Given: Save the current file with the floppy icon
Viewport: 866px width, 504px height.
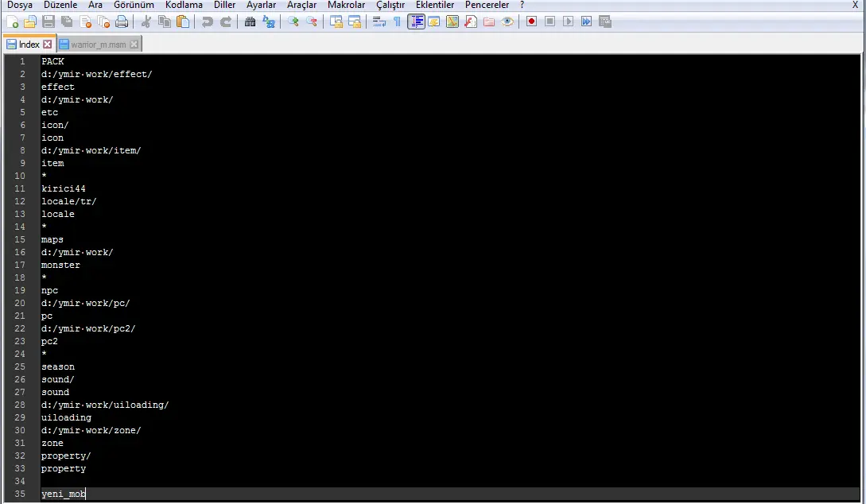Looking at the screenshot, I should (x=49, y=22).
